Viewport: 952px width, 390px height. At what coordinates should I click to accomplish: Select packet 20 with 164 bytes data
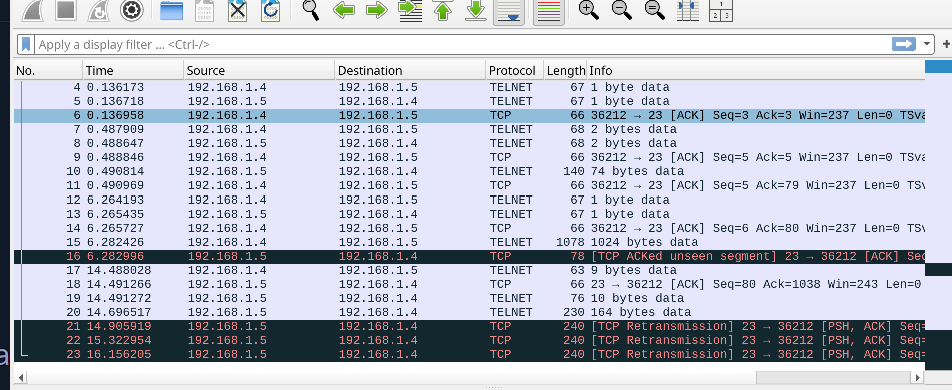pyautogui.click(x=469, y=312)
